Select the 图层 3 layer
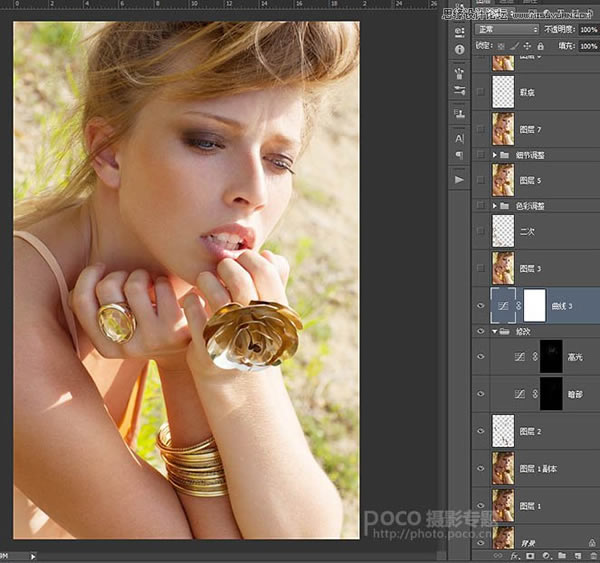This screenshot has width=600, height=563. click(x=536, y=268)
